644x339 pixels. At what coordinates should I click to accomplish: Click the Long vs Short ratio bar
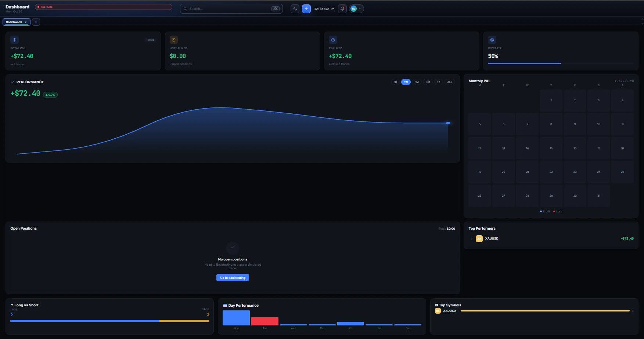tap(109, 321)
